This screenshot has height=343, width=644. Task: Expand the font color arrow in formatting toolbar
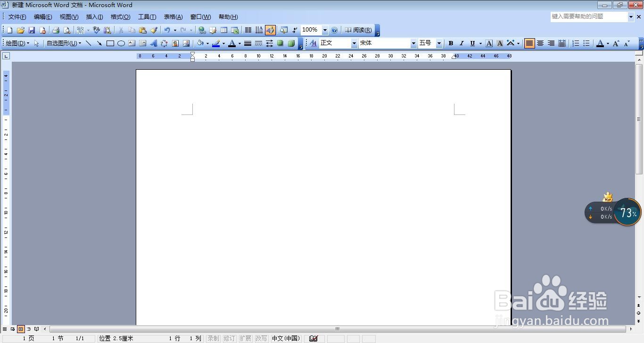(x=608, y=43)
